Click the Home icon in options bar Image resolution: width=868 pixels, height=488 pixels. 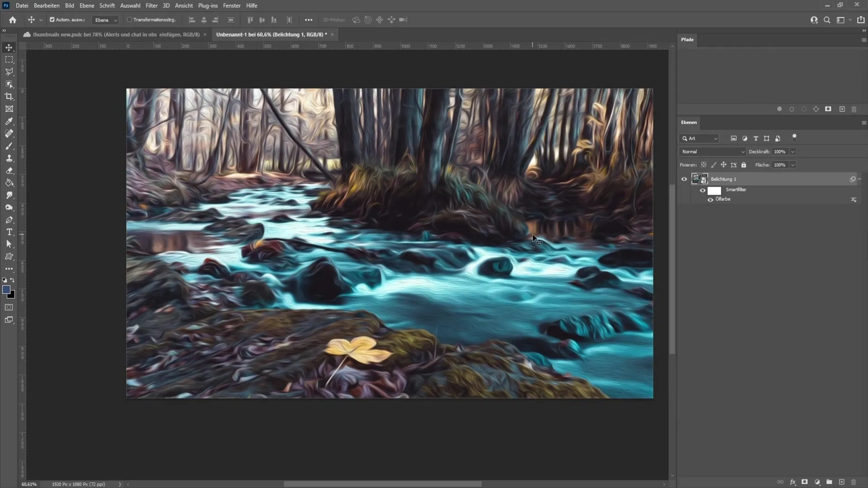click(13, 20)
